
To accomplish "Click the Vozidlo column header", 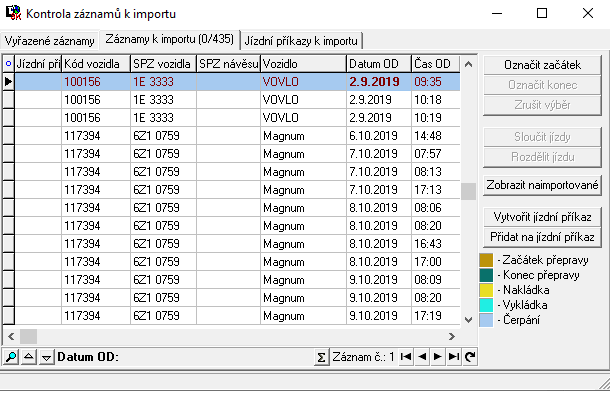I will pyautogui.click(x=303, y=64).
